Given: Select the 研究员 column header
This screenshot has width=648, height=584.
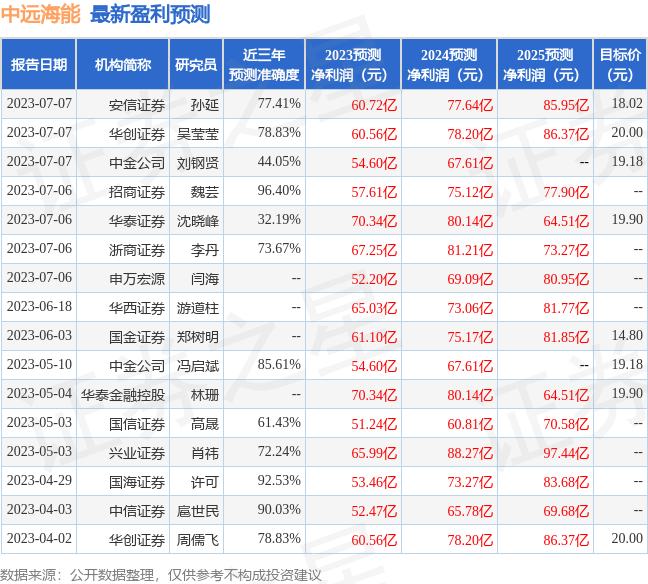Looking at the screenshot, I should click(196, 64).
